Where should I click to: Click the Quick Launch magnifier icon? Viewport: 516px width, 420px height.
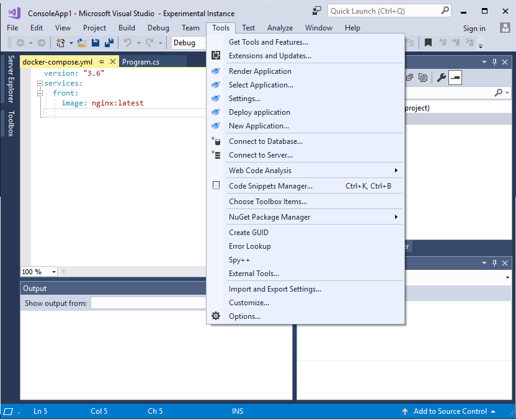(445, 11)
